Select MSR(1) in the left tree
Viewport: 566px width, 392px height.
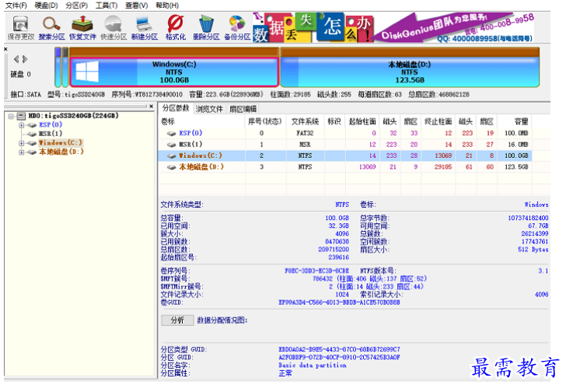click(x=50, y=134)
